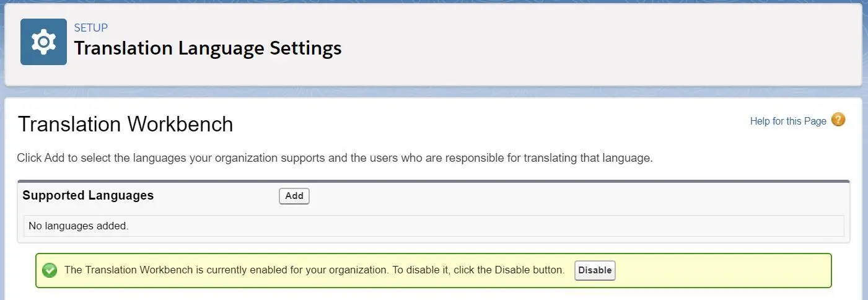Click the dark gray bar above Supported Languages
868x300 pixels.
pyautogui.click(x=434, y=181)
